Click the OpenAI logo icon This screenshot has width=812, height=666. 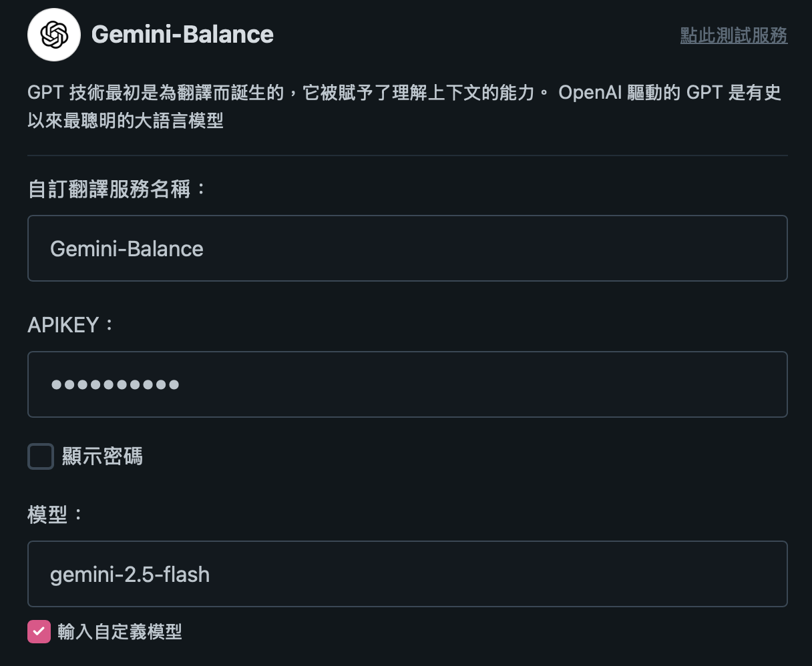54,35
